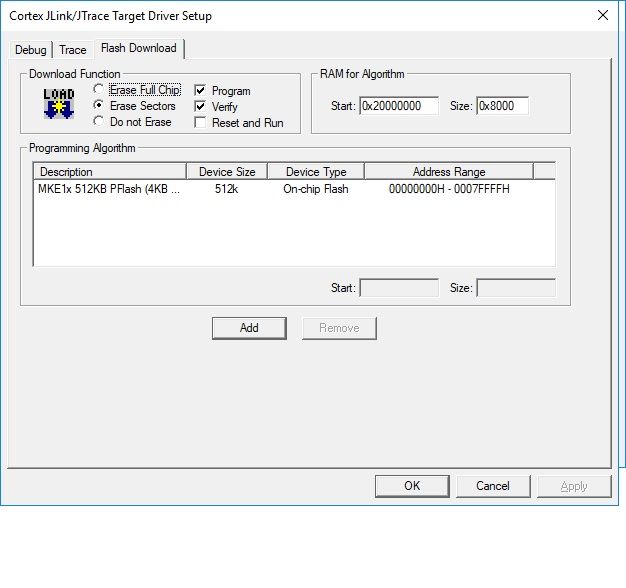Select the Flash Download tab
This screenshot has width=626, height=588.
(139, 48)
